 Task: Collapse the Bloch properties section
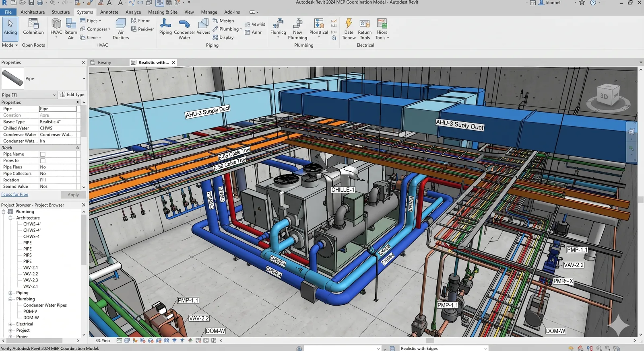point(78,148)
